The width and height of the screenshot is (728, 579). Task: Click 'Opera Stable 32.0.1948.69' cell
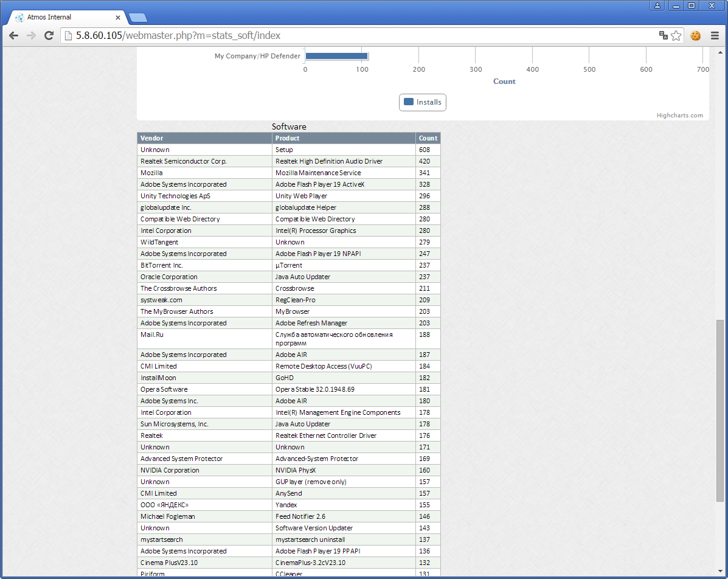pos(344,390)
